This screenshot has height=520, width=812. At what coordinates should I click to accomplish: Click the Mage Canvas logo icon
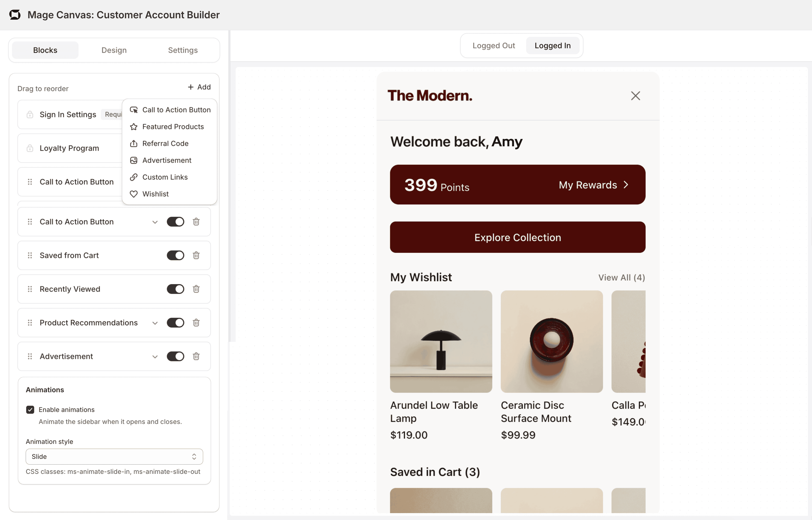[x=15, y=15]
